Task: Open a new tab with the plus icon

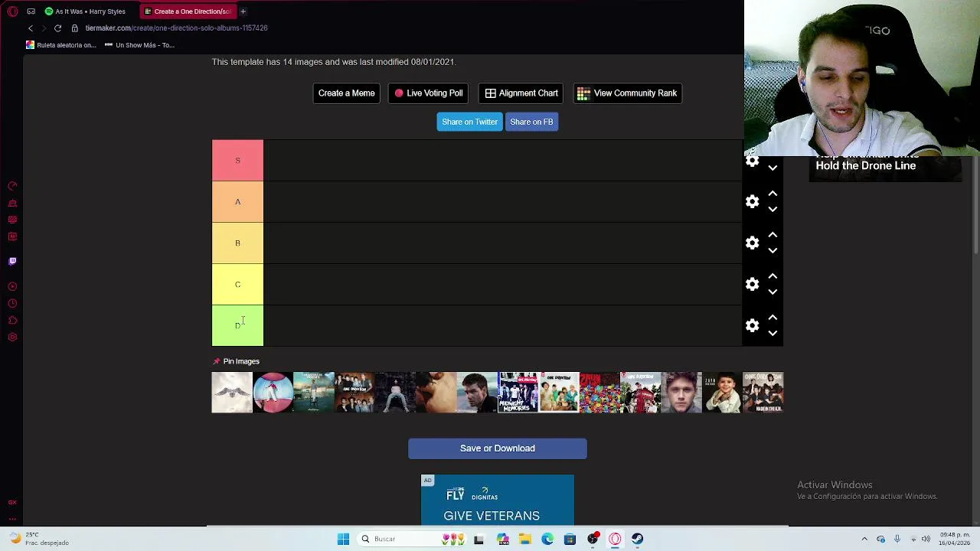Action: (243, 11)
